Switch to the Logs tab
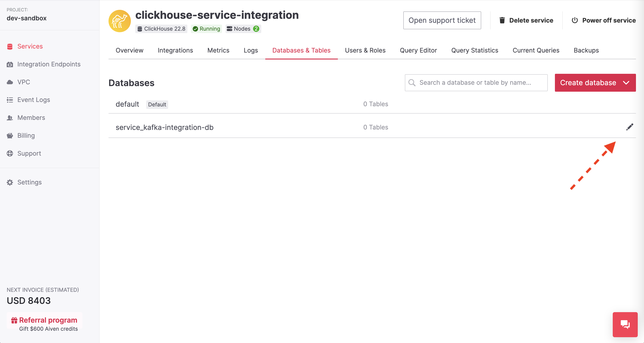This screenshot has width=644, height=343. (x=251, y=50)
